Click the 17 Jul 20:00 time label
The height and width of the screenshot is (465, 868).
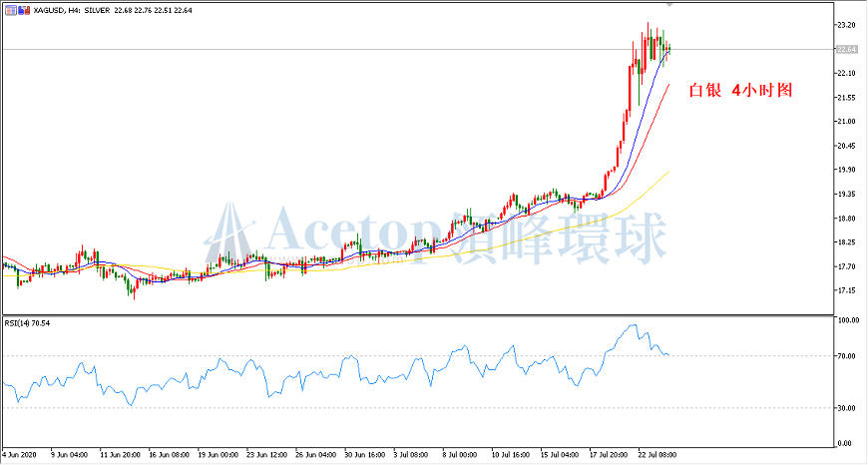(x=609, y=455)
